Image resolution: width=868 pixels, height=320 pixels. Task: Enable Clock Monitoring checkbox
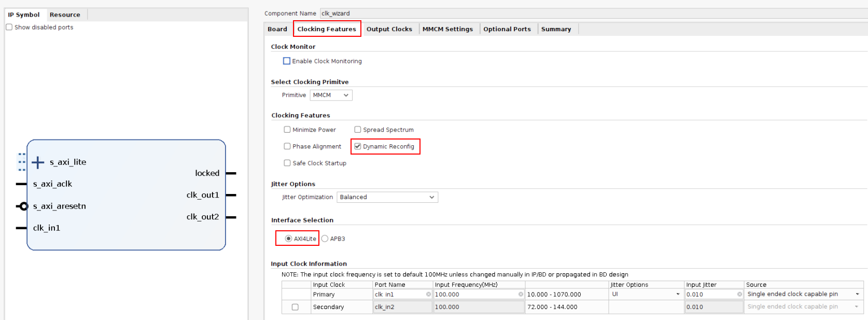[x=287, y=61]
